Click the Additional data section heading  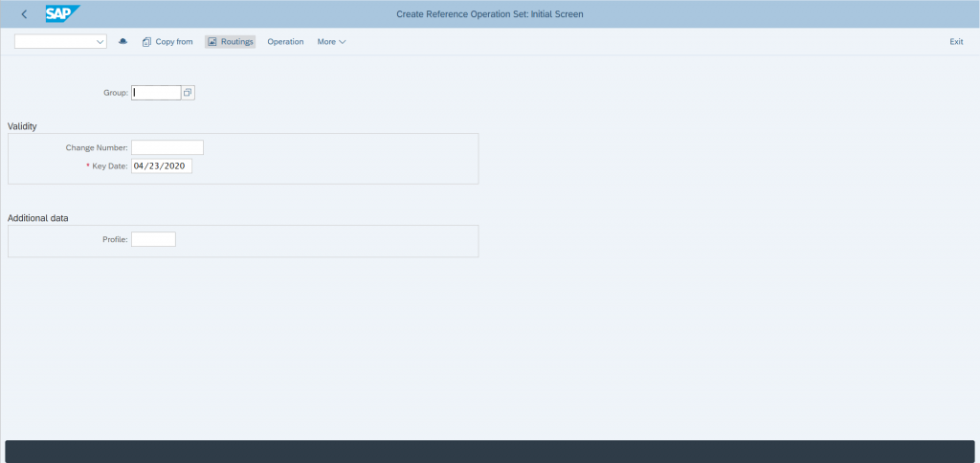(38, 218)
